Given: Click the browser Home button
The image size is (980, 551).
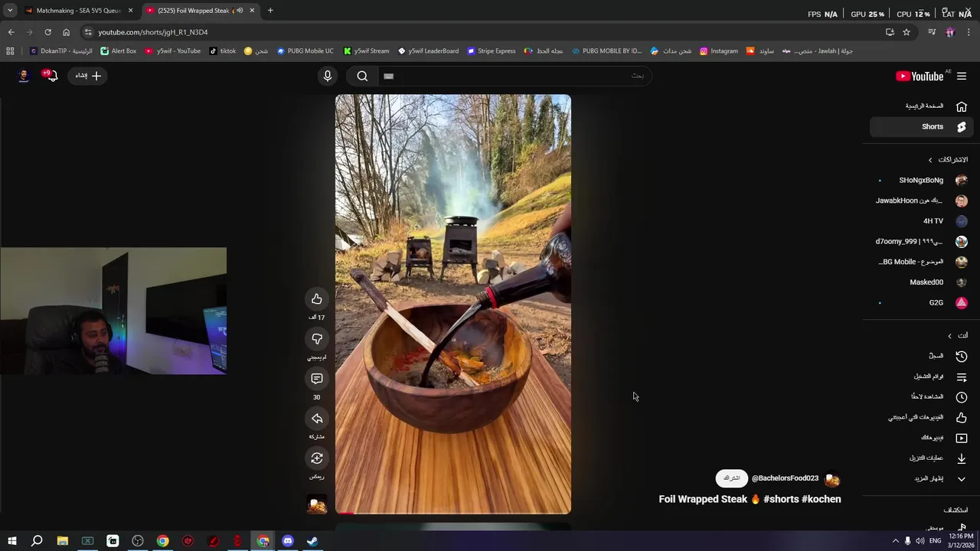Looking at the screenshot, I should (x=66, y=32).
